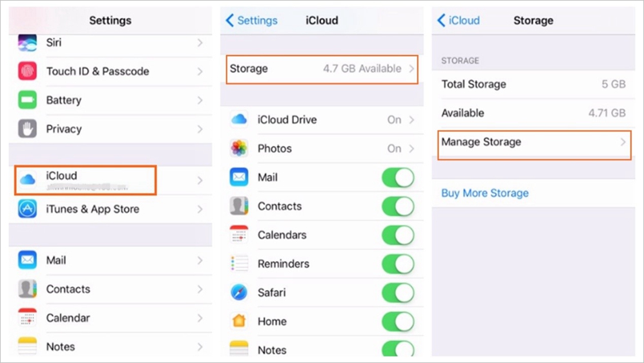Open Photos row chevron
The width and height of the screenshot is (644, 363).
(x=411, y=149)
